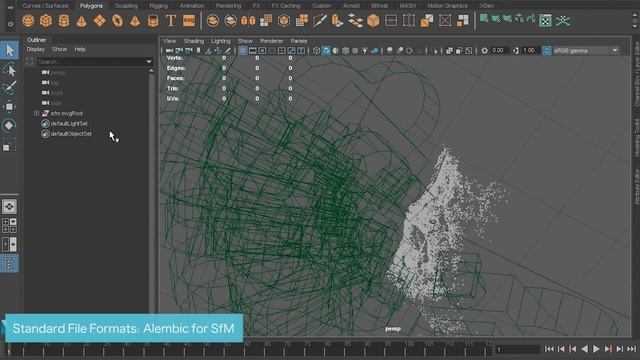Activate the Paint selection tool

pyautogui.click(x=9, y=88)
